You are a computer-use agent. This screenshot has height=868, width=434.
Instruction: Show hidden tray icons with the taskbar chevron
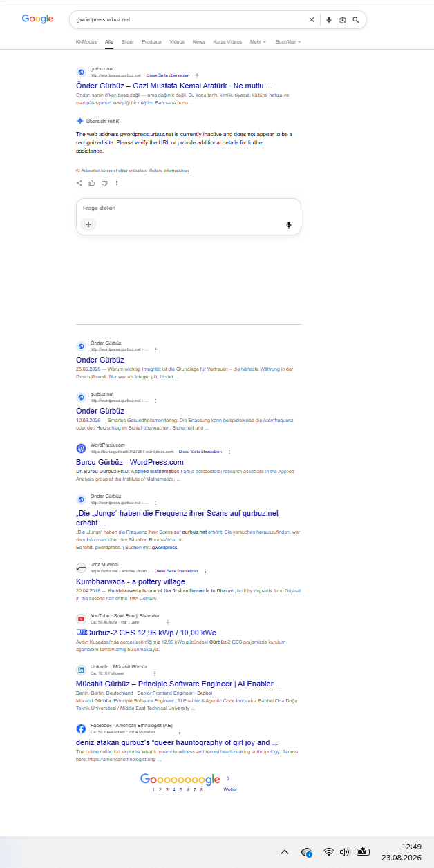tap(285, 852)
